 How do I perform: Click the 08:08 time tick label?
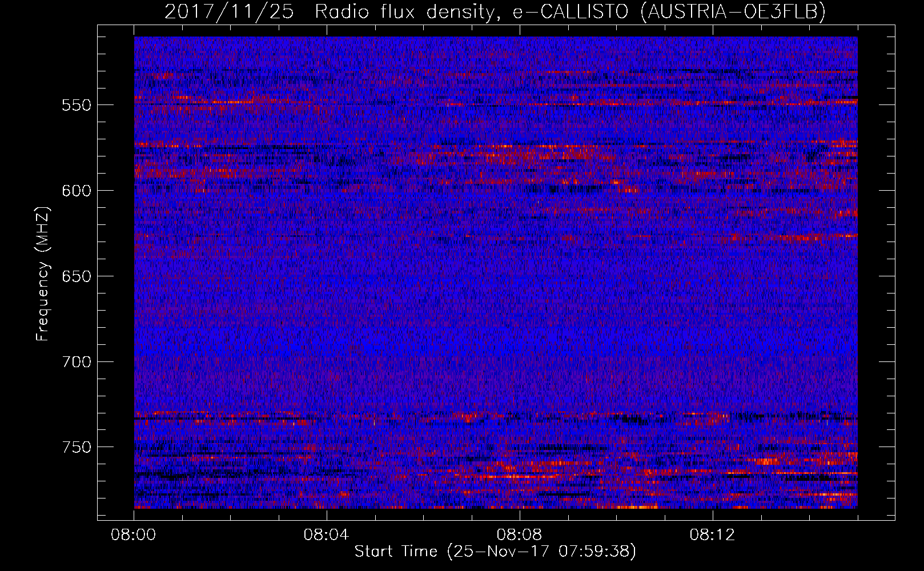click(x=519, y=535)
